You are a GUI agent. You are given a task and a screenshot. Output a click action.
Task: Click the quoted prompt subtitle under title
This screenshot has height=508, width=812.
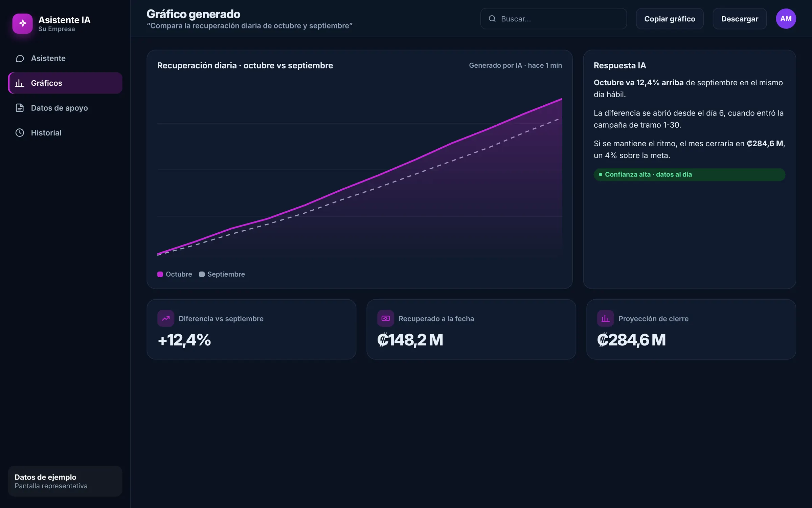coord(249,26)
